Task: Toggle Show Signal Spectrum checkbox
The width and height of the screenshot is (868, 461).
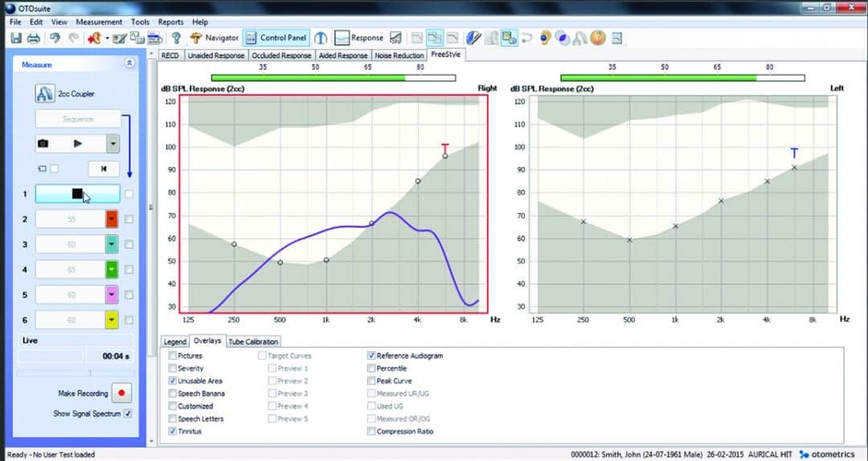Action: (x=128, y=414)
